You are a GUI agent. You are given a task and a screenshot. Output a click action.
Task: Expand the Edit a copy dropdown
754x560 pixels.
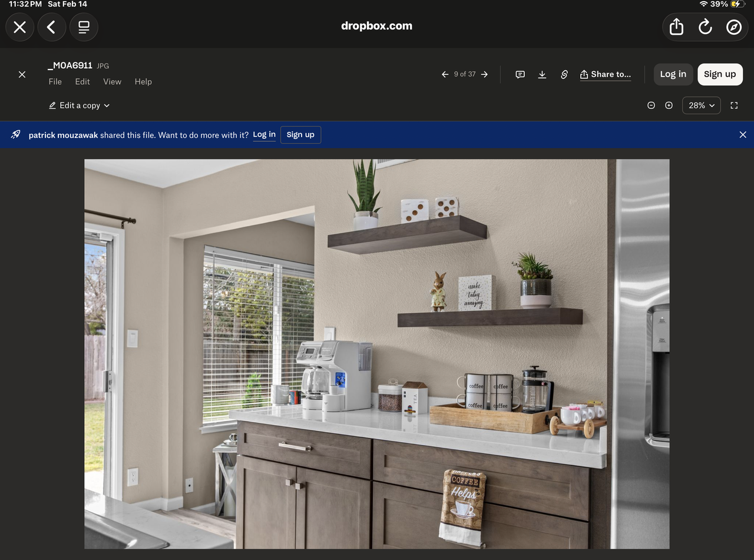tap(79, 105)
